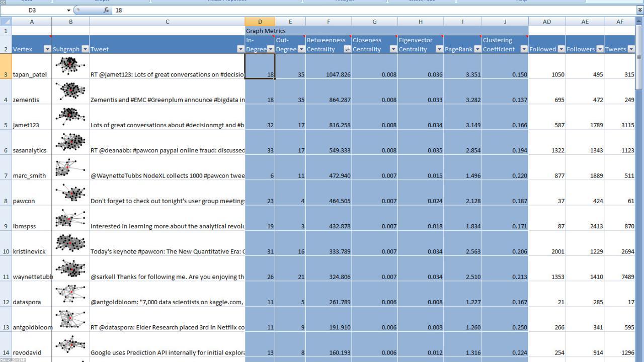The height and width of the screenshot is (362, 644).
Task: Open the Name Box dropdown arrow
Action: pyautogui.click(x=69, y=10)
